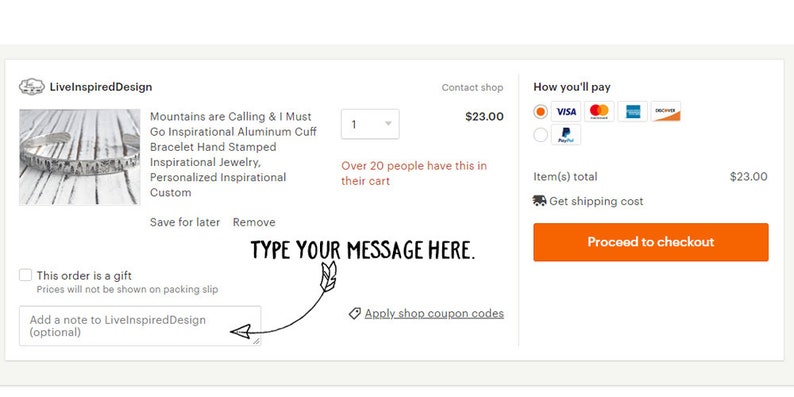Click the PayPal logo icon
Image resolution: width=794 pixels, height=397 pixels.
pos(566,135)
